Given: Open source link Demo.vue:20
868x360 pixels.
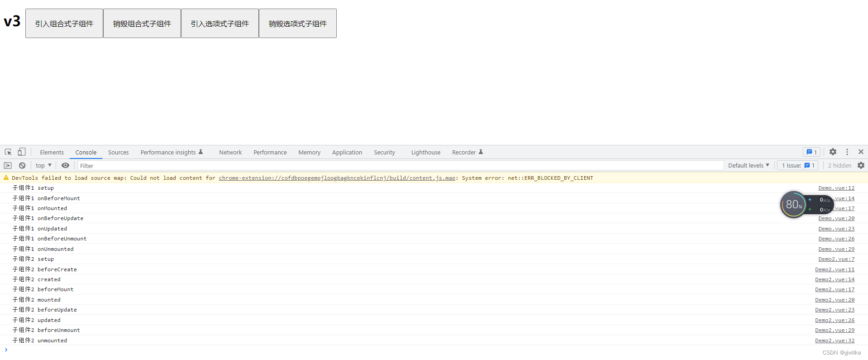Looking at the screenshot, I should click(x=836, y=218).
